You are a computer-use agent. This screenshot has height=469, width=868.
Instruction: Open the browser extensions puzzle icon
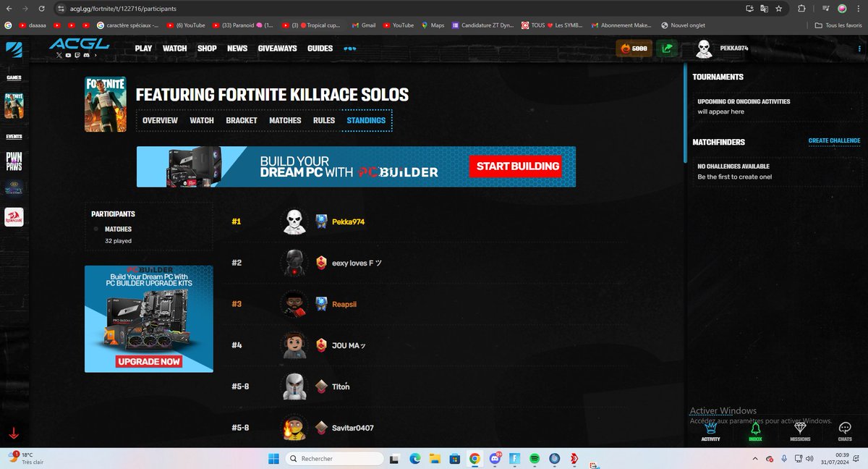(801, 9)
